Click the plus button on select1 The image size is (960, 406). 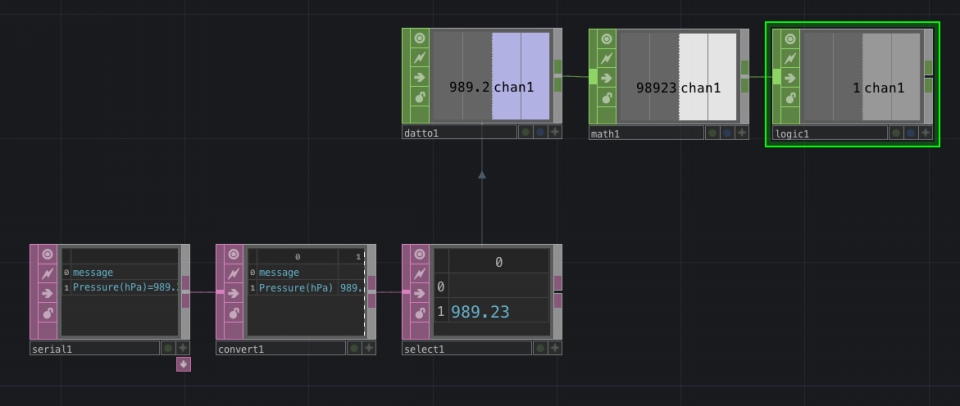(555, 348)
